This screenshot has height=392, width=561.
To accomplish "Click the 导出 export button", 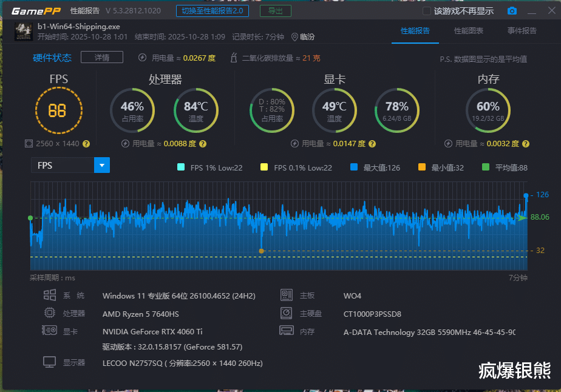I will click(x=276, y=11).
